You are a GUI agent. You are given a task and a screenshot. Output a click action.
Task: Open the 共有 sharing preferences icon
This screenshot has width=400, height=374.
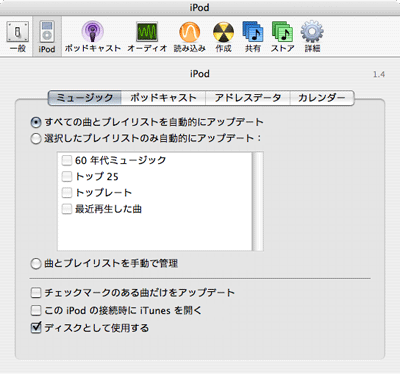(x=253, y=37)
